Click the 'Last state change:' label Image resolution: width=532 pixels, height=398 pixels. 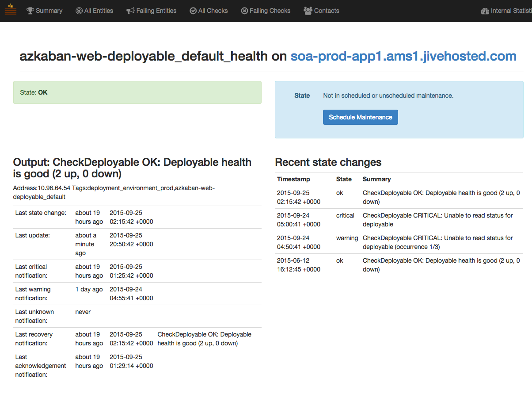[x=41, y=213]
